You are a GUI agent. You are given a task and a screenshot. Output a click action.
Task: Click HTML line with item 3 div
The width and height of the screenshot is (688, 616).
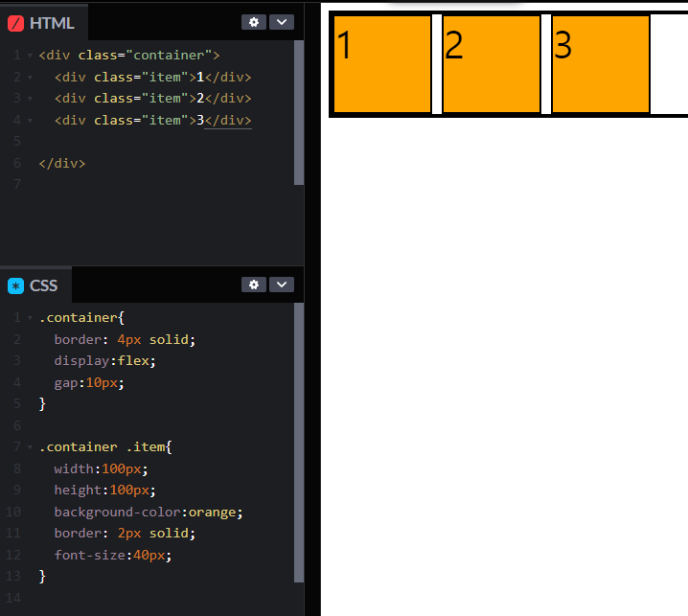point(152,120)
